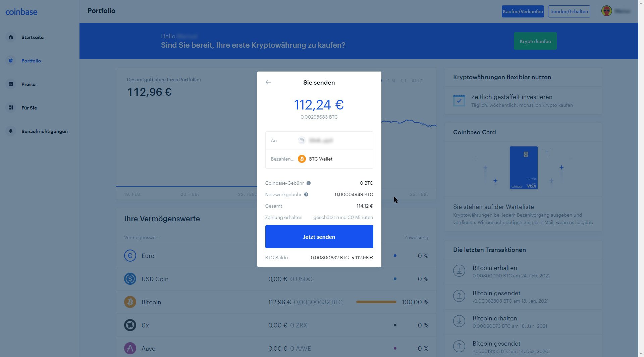
Task: Click Bitcoin erhalten 0,00060073 BTC entry
Action: (x=523, y=322)
